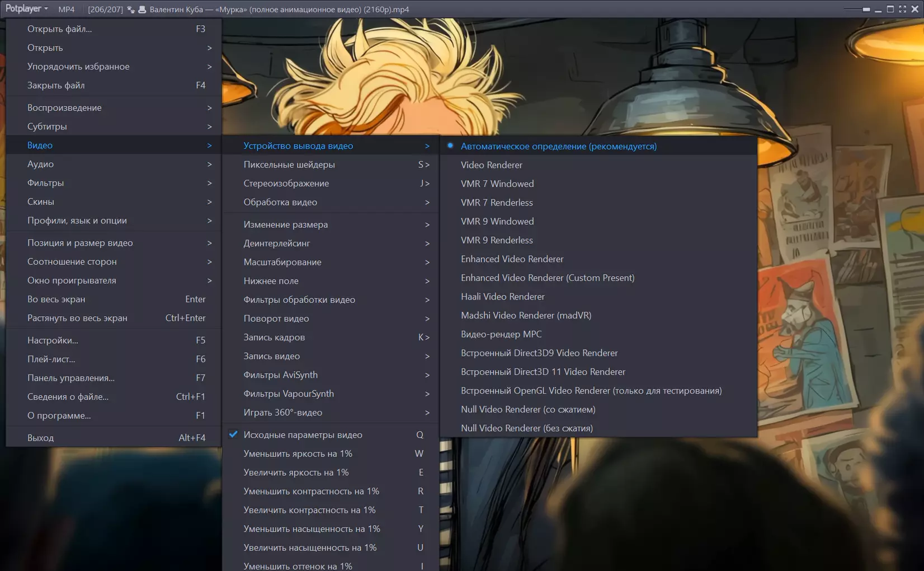Close Potplayer with the X icon
924x571 pixels.
pos(915,9)
